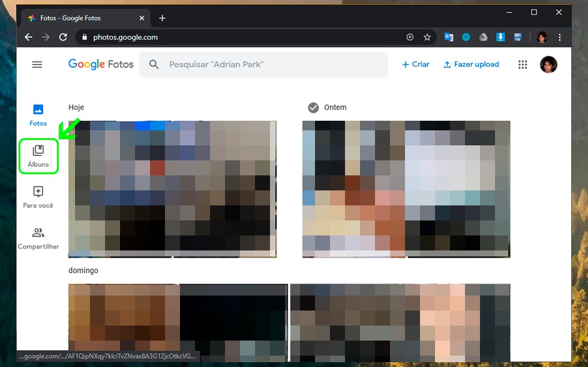The height and width of the screenshot is (367, 588).
Task: Open the Google Drive extension
Action: 483,37
